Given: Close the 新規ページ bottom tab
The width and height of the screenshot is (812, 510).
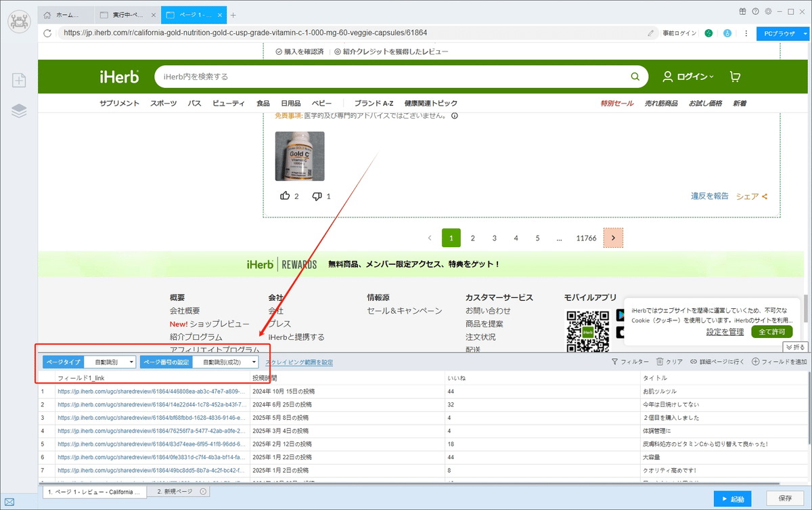Looking at the screenshot, I should pyautogui.click(x=203, y=492).
